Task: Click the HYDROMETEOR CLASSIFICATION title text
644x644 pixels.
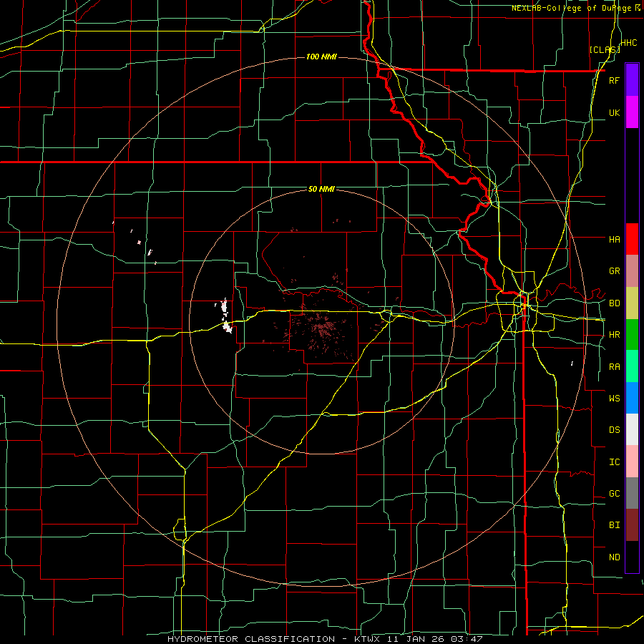Action: pyautogui.click(x=251, y=639)
